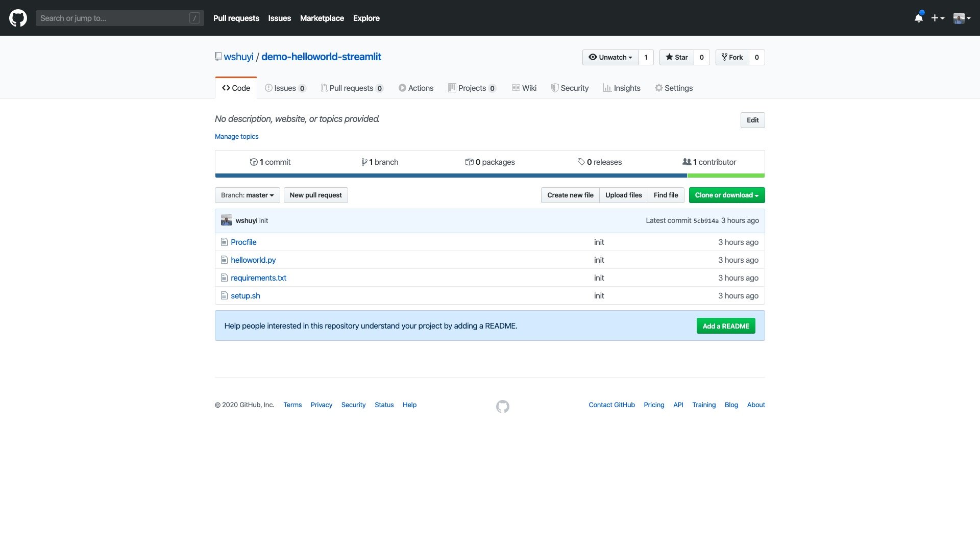View the 1 commit history
The image size is (980, 551).
pyautogui.click(x=270, y=162)
